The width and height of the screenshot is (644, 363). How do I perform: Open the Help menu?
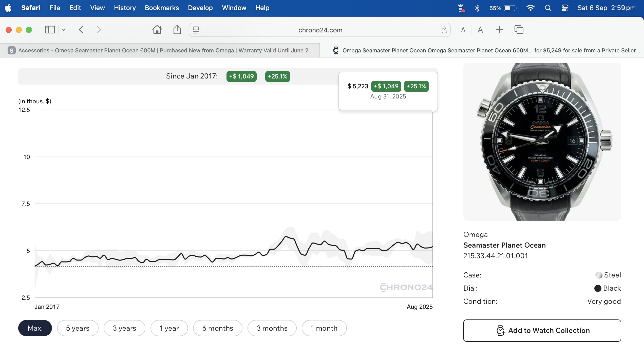coord(262,8)
